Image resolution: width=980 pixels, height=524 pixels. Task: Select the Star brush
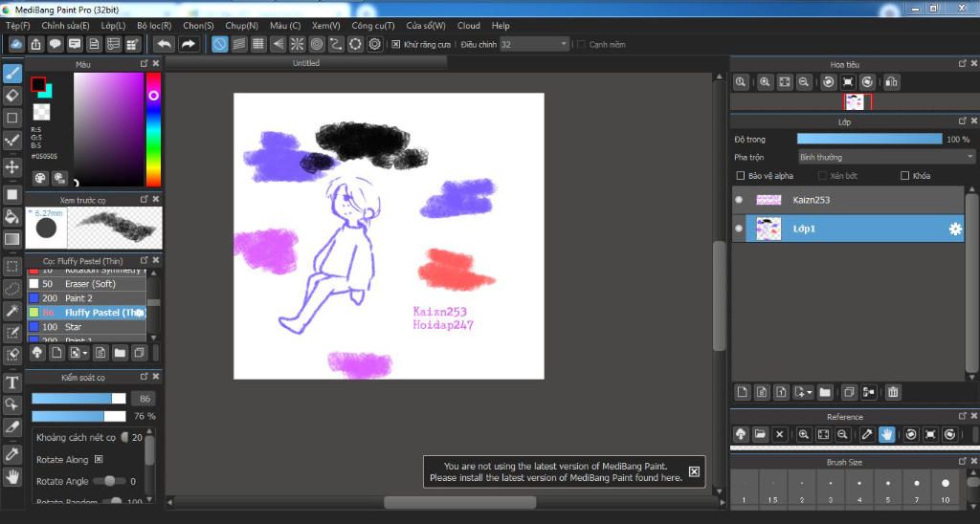pyautogui.click(x=86, y=327)
